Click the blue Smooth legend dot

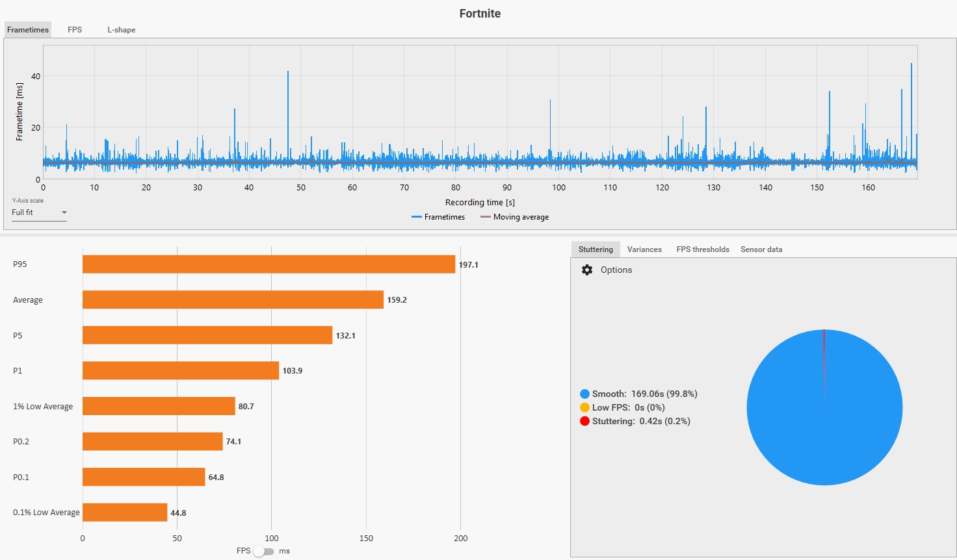[584, 394]
